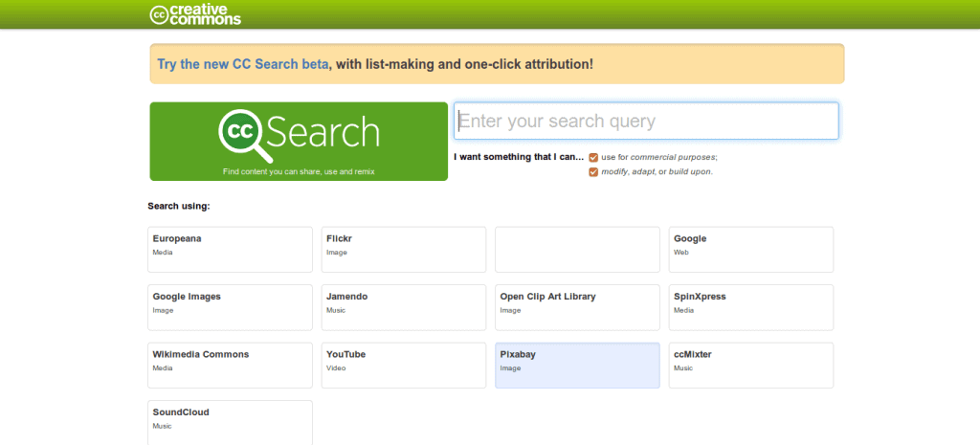Select SoundCloud music search source
Image resolution: width=980 pixels, height=445 pixels.
[x=230, y=422]
